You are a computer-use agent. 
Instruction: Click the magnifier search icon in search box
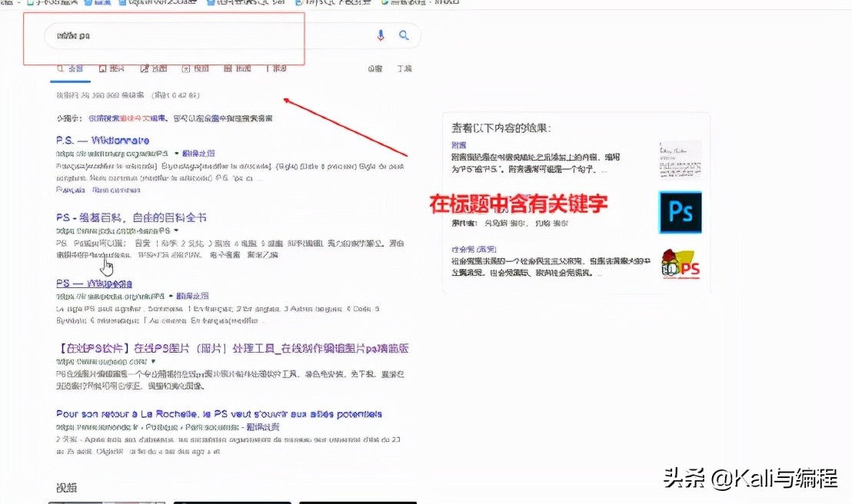(404, 35)
